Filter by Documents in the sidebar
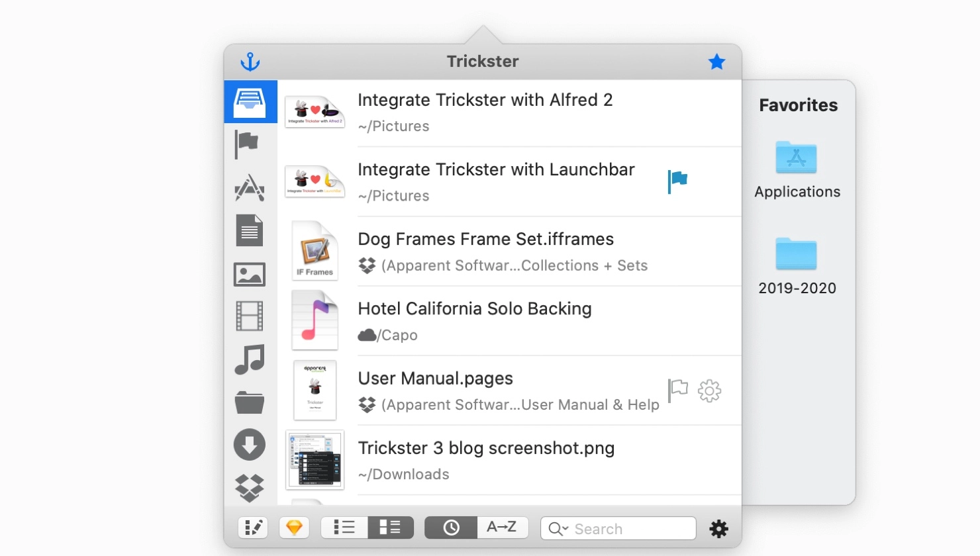 250,230
